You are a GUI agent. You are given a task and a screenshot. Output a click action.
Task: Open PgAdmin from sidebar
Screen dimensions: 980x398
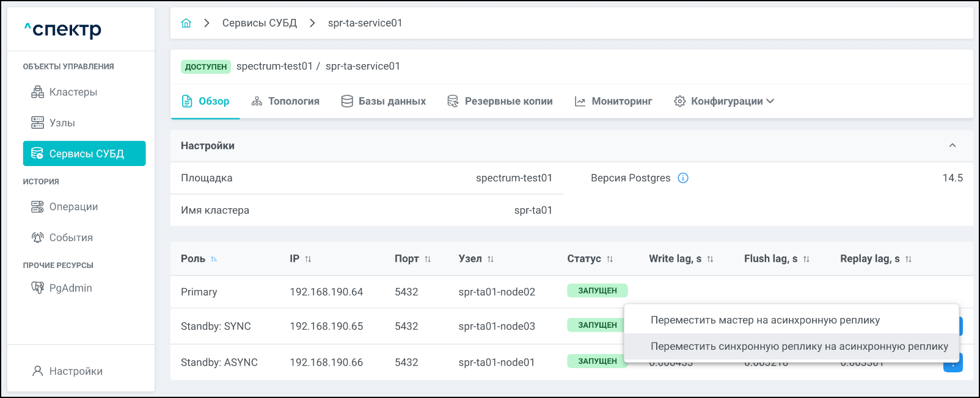click(70, 288)
